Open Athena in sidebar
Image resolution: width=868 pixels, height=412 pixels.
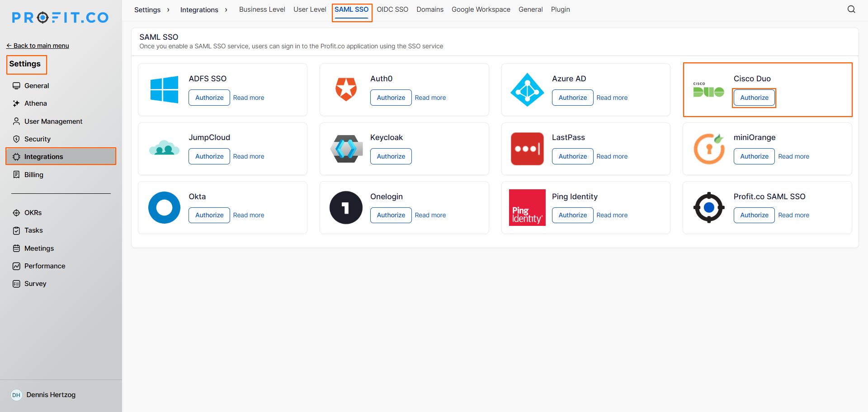(x=36, y=103)
